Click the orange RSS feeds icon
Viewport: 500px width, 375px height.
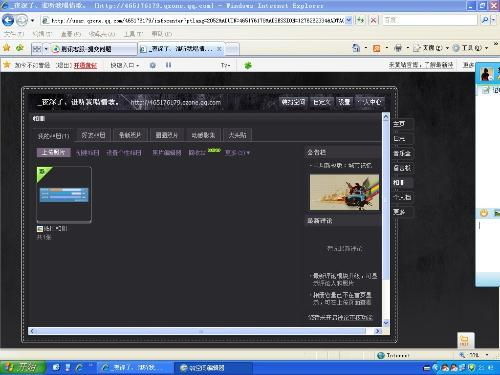tap(376, 49)
